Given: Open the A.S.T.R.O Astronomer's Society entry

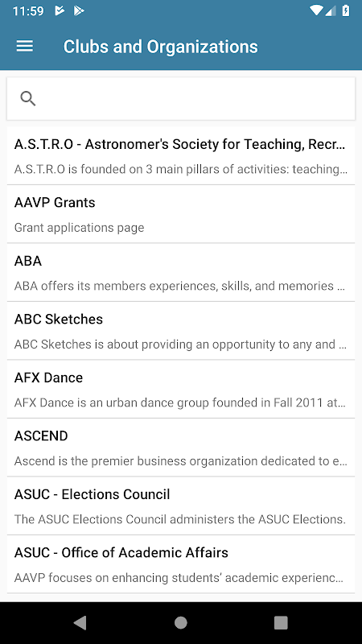Looking at the screenshot, I should click(x=181, y=156).
